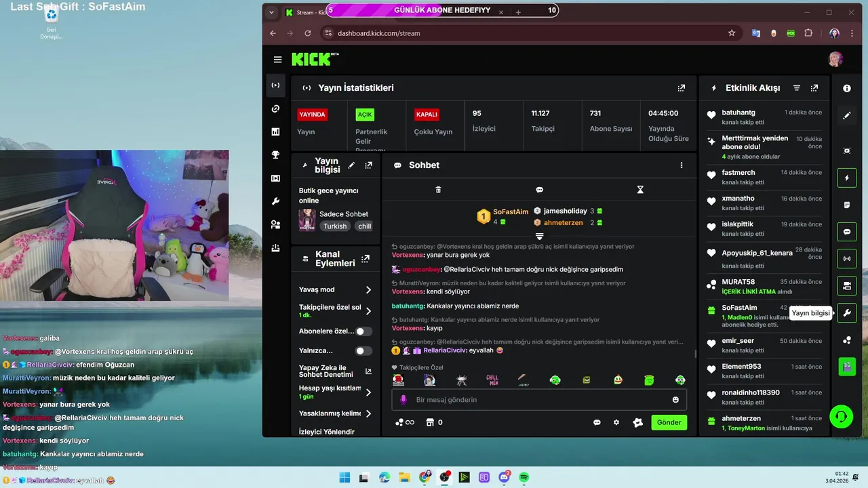Bookmark page with star icon
The height and width of the screenshot is (488, 868).
point(732,33)
